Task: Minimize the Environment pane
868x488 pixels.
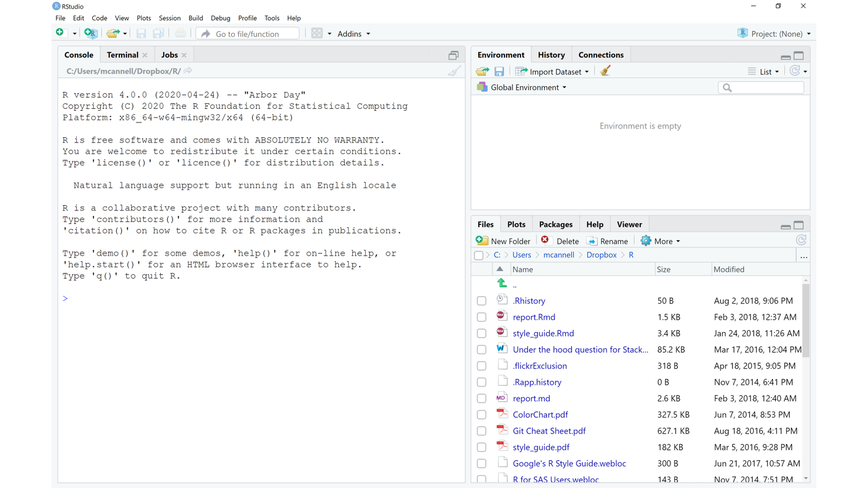Action: pyautogui.click(x=786, y=57)
